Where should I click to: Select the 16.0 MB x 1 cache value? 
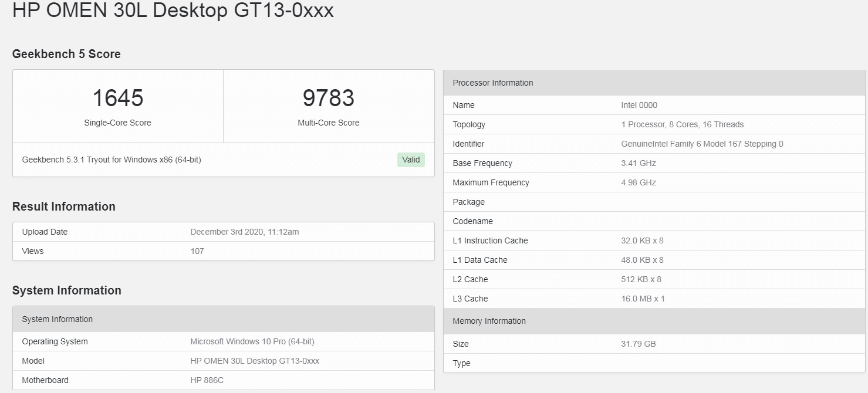coord(643,299)
